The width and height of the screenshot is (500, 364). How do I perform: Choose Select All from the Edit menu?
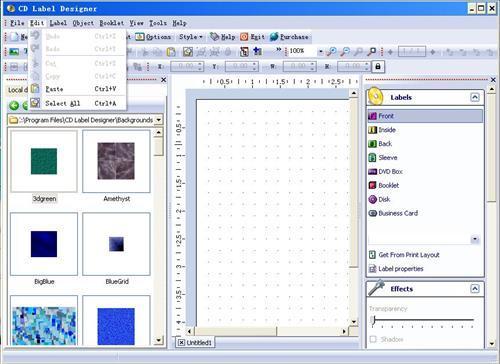77,103
